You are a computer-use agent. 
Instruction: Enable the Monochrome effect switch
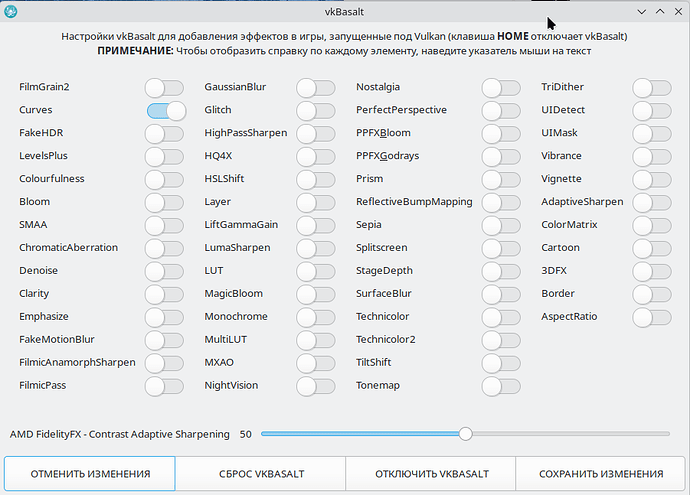(315, 317)
